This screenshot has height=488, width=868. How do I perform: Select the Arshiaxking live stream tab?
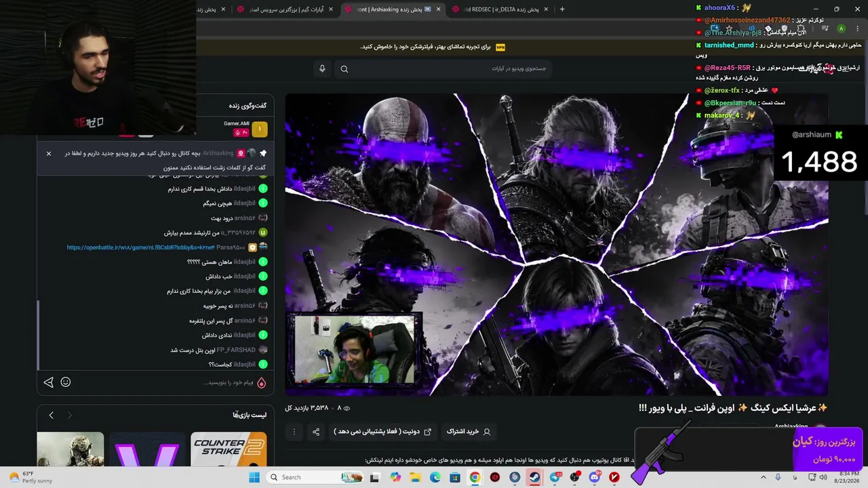click(x=393, y=9)
